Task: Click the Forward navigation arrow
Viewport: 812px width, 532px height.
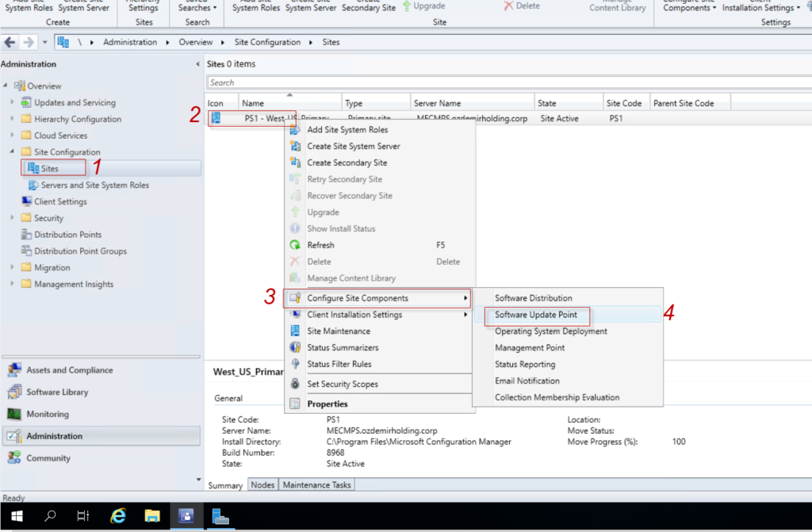Action: 29,43
